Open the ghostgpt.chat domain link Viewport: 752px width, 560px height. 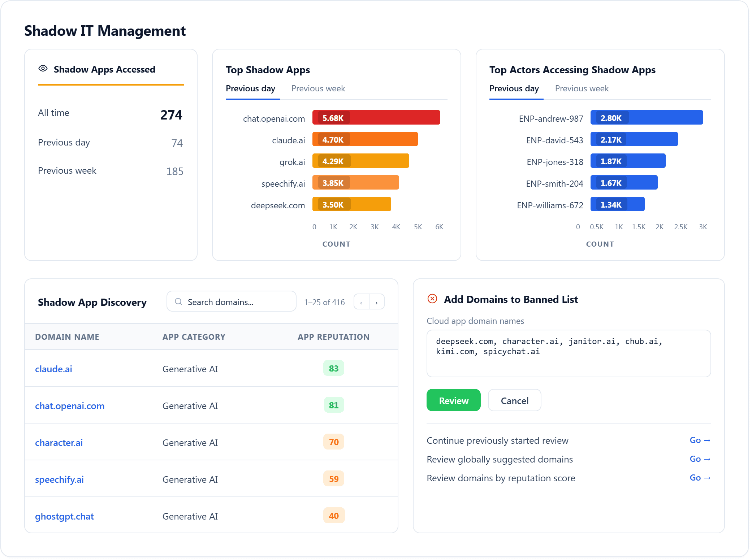64,516
